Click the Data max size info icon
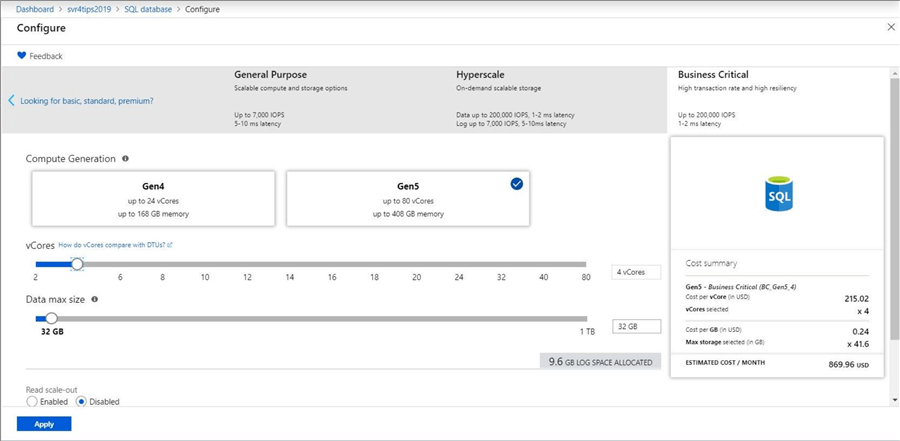 point(94,299)
